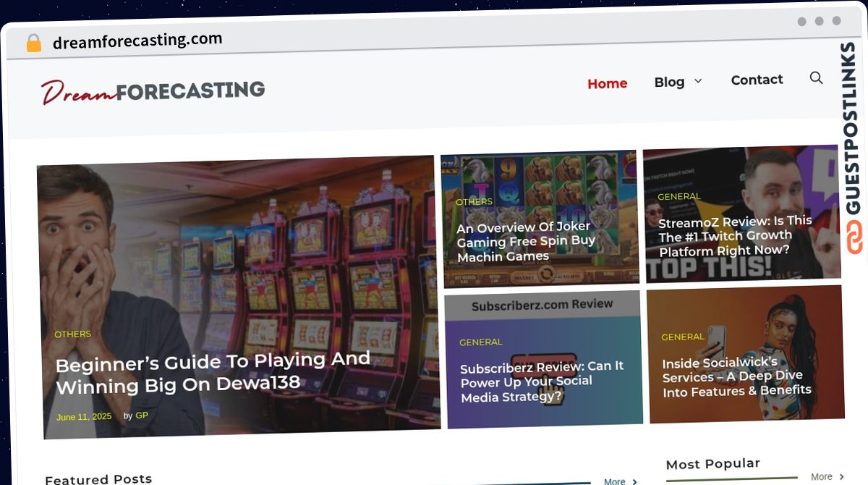
Task: Open Beginner's Guide To Playing Dewa138 article
Action: pyautogui.click(x=213, y=371)
